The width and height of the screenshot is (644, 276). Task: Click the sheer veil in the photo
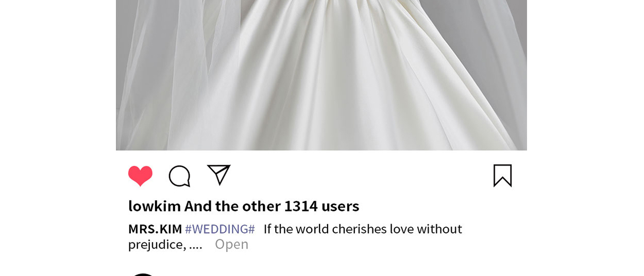[160, 77]
